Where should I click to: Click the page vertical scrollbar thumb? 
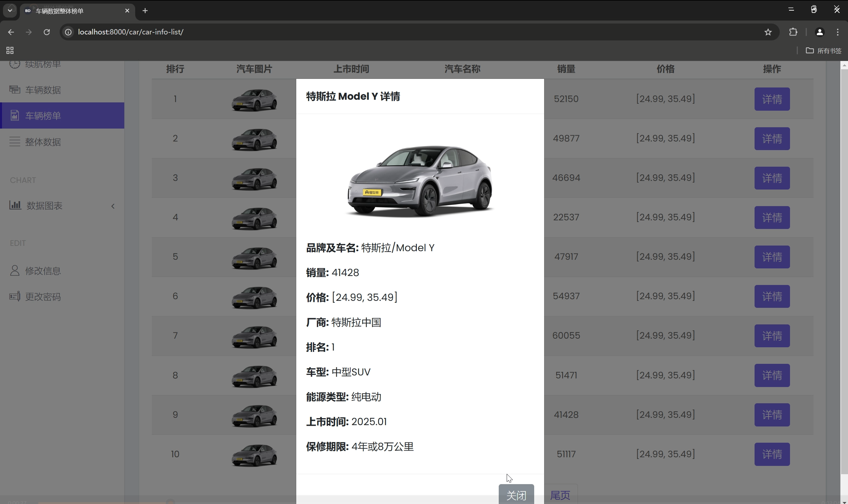pyautogui.click(x=844, y=272)
